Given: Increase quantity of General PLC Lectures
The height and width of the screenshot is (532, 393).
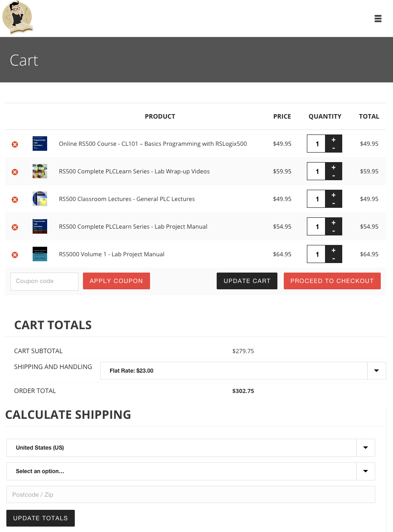Looking at the screenshot, I should [334, 195].
